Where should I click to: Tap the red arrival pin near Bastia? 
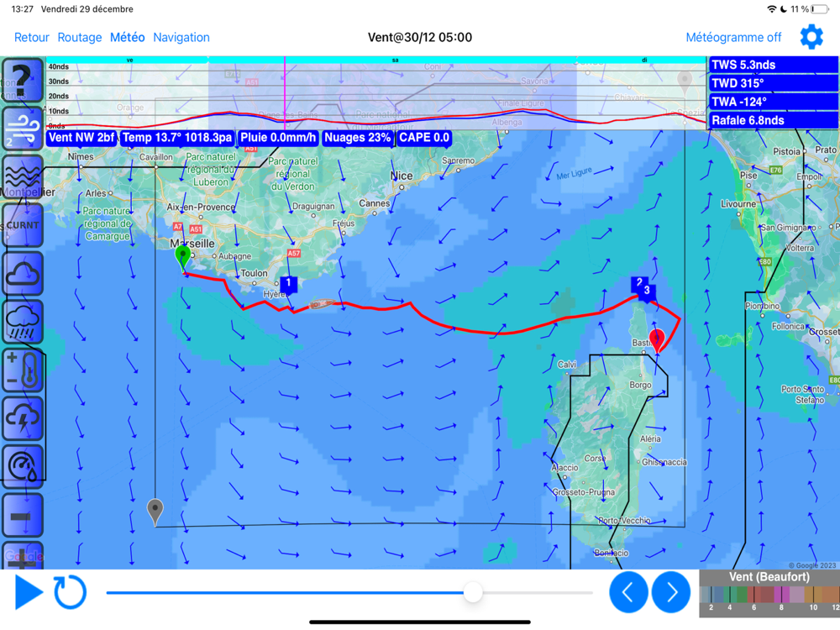coord(657,339)
